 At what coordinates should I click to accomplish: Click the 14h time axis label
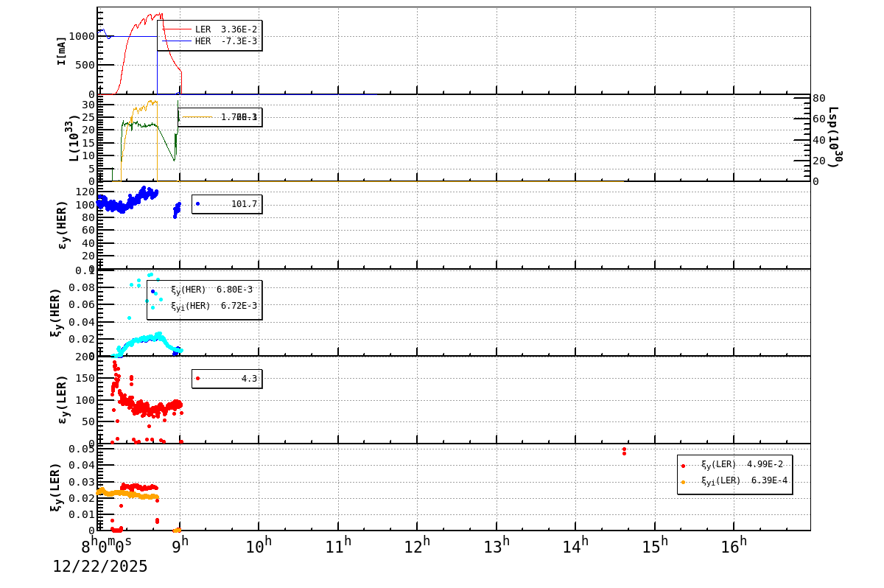click(576, 545)
